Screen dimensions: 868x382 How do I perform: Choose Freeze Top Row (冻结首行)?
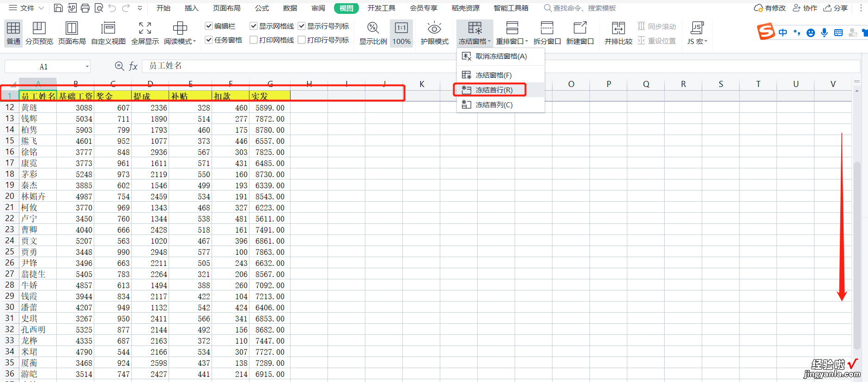tap(501, 90)
